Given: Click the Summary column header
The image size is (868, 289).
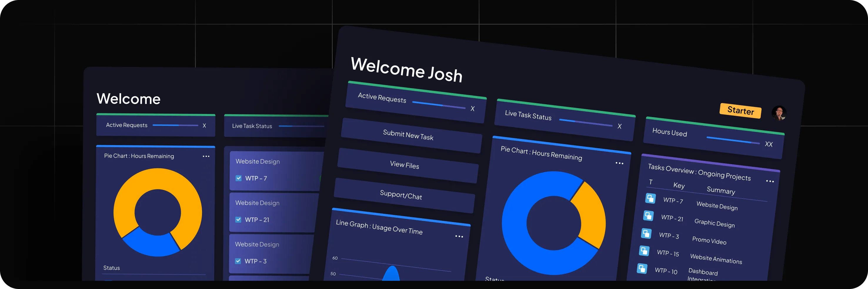Looking at the screenshot, I should 721,190.
